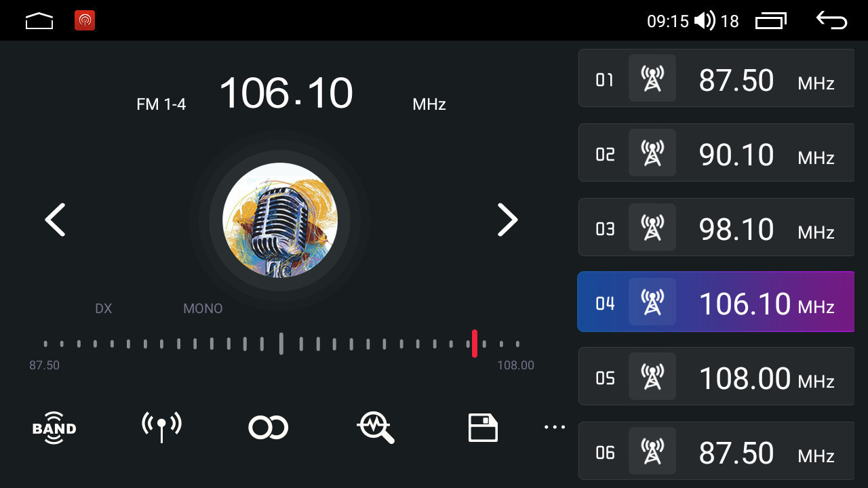Go back using the return arrow
868x488 pixels.
(x=831, y=20)
